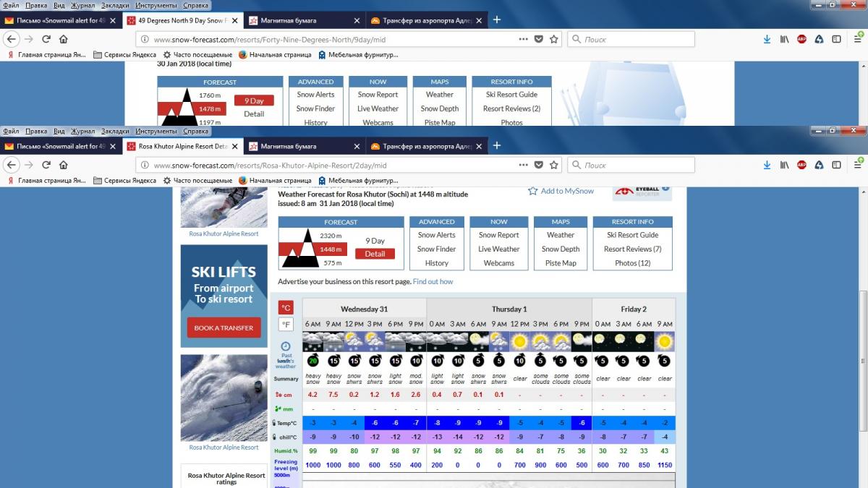Choose 9 Day forecast for Rosa Khutor
Screen dimensions: 868x488
pyautogui.click(x=375, y=241)
